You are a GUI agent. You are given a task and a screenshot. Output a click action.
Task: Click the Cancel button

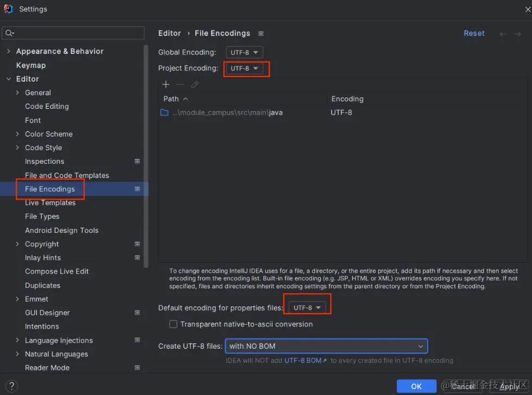462,386
